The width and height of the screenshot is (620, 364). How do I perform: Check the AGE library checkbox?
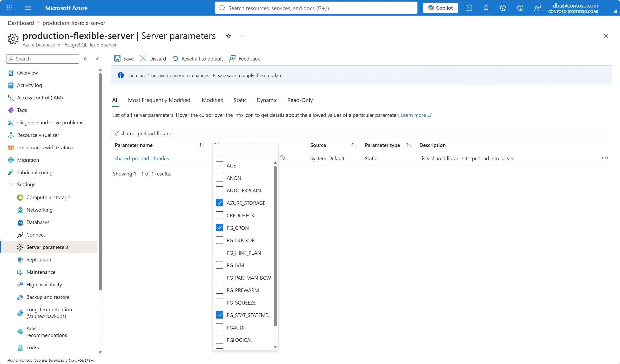coord(219,165)
